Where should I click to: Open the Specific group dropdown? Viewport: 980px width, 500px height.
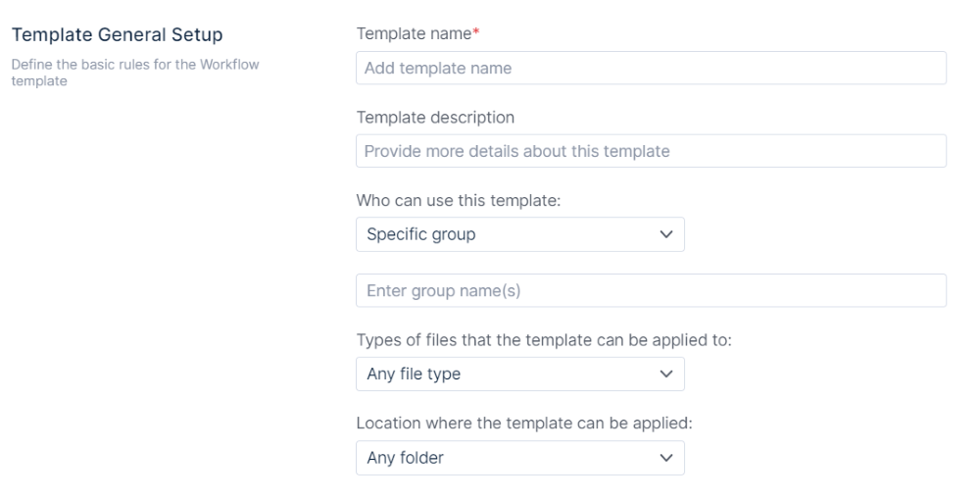(520, 234)
